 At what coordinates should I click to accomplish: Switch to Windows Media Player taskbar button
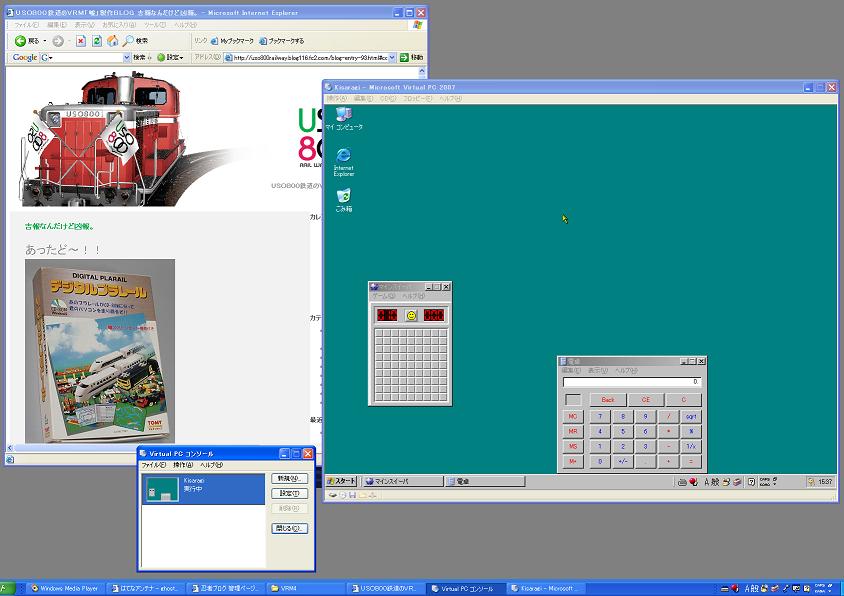pyautogui.click(x=65, y=588)
